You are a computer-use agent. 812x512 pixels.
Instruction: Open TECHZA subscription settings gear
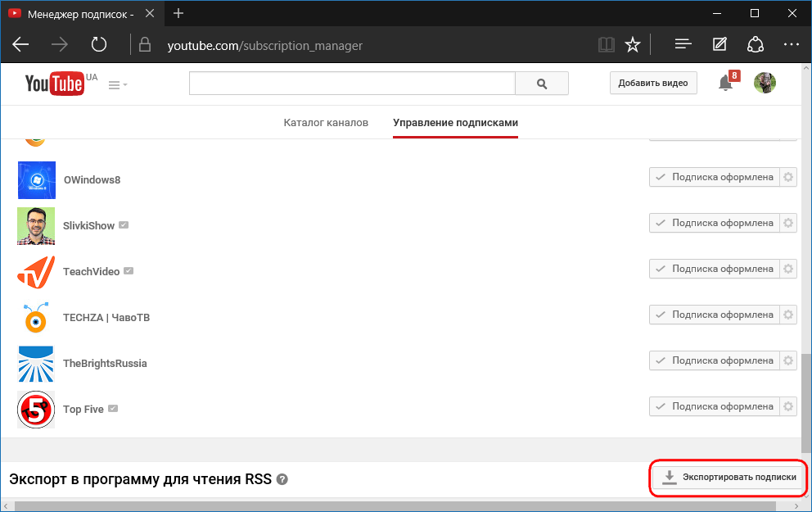click(788, 315)
